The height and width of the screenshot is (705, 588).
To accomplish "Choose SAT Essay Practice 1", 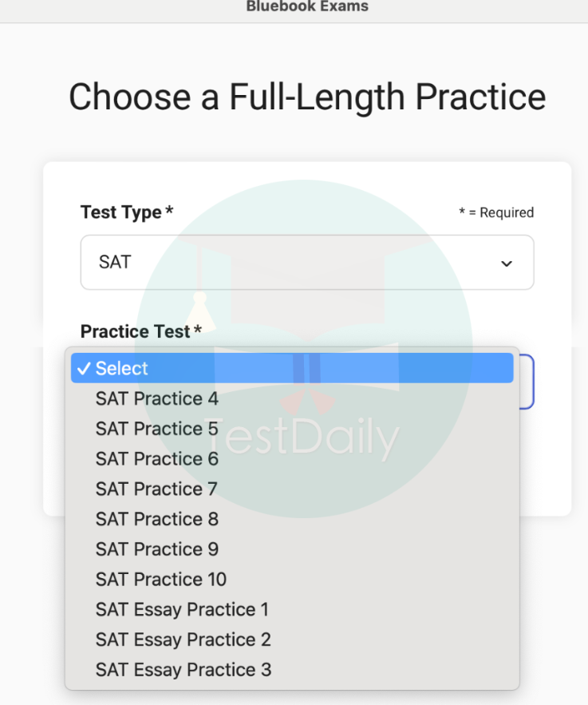I will 182,610.
